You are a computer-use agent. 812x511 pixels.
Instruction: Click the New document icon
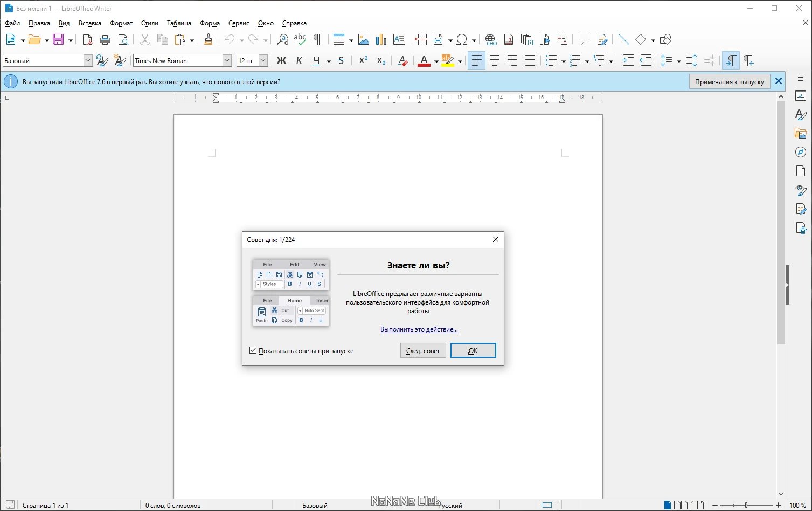point(11,39)
